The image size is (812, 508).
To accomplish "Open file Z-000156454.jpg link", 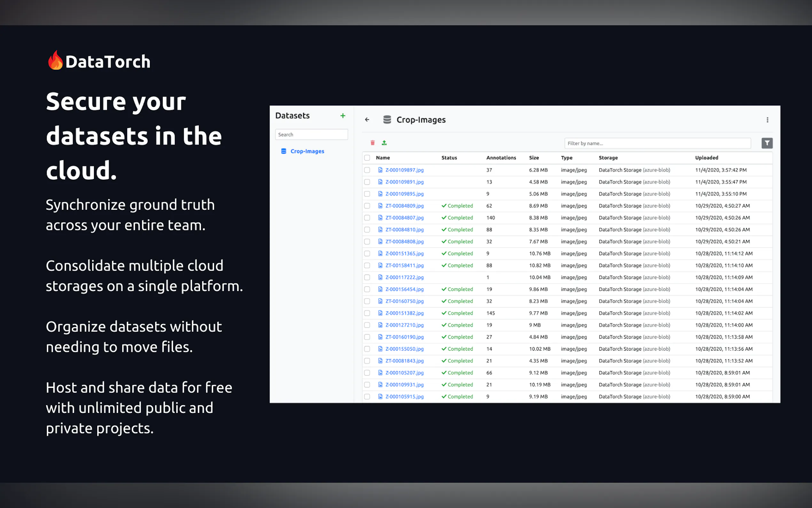I will [x=404, y=289].
